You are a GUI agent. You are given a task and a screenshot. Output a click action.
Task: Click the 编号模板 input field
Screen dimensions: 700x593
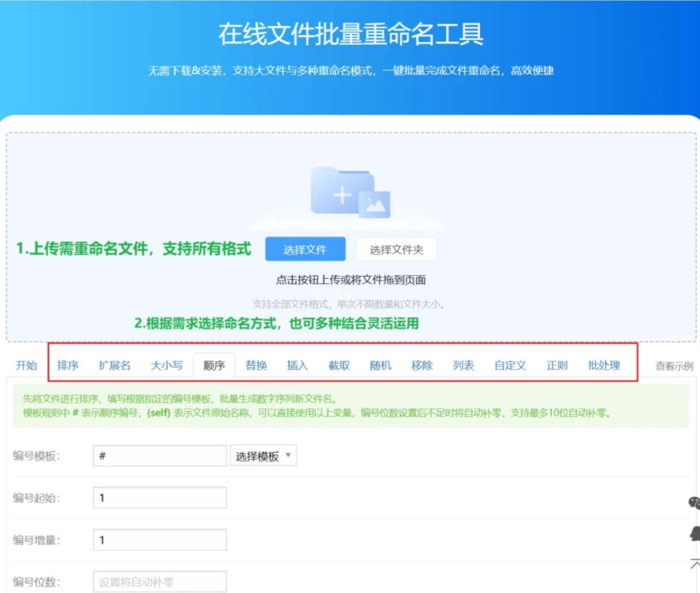[160, 455]
